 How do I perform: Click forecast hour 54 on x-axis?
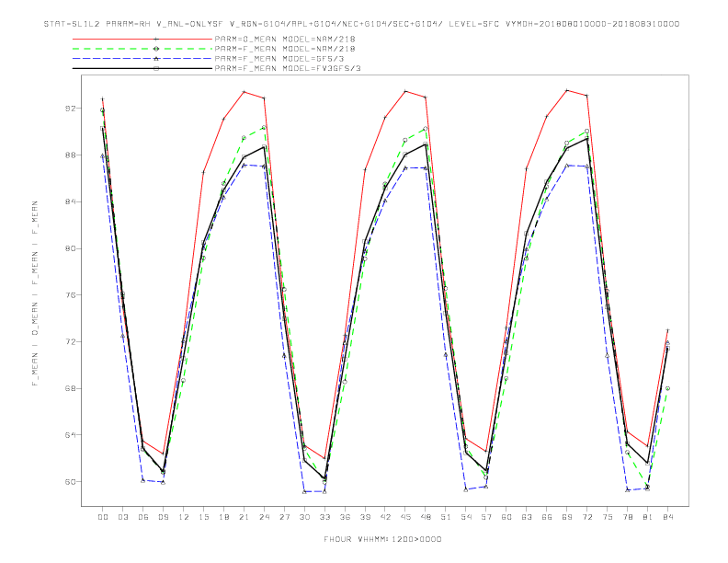[x=466, y=517]
